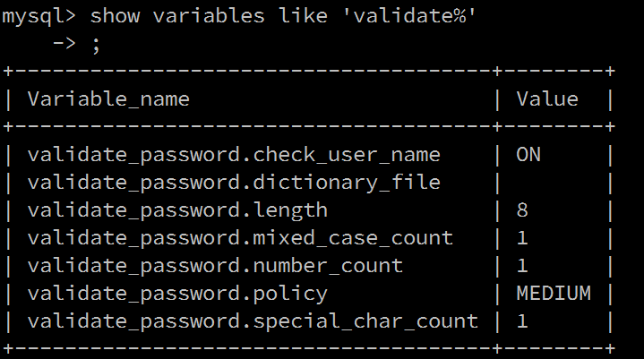Click the length value 8
The image size is (644, 359).
522,210
